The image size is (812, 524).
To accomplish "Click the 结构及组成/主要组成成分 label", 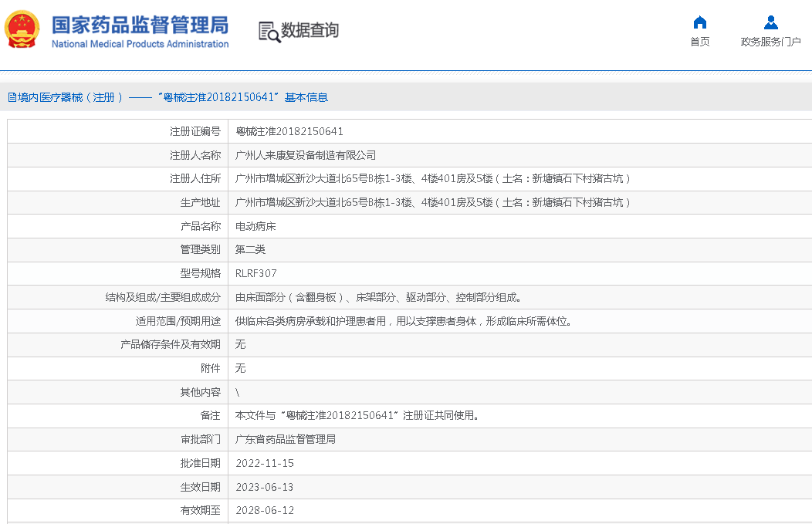I will pos(163,297).
